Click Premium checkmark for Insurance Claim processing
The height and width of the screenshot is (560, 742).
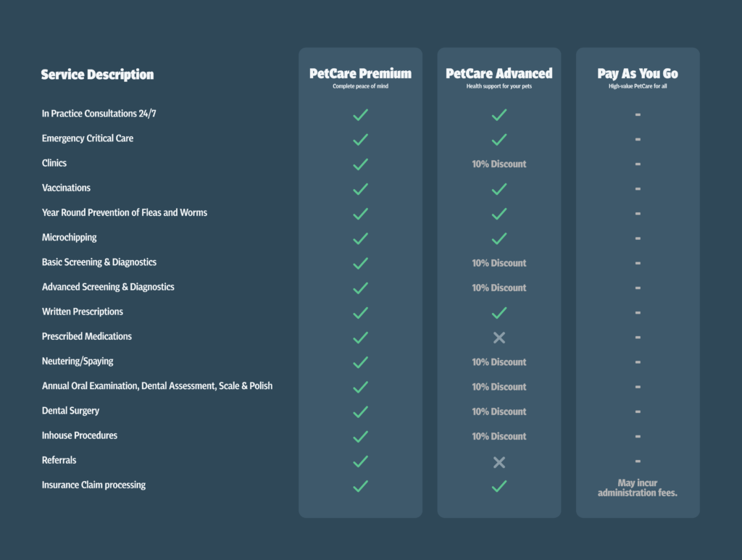pyautogui.click(x=360, y=486)
